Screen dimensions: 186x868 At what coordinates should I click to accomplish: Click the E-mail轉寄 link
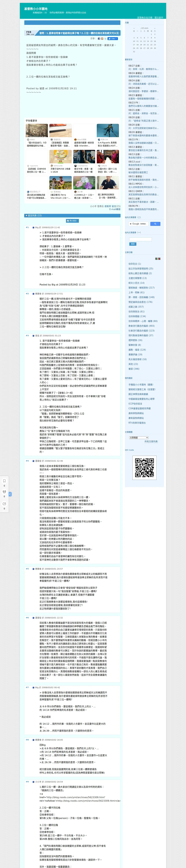pos(115,209)
